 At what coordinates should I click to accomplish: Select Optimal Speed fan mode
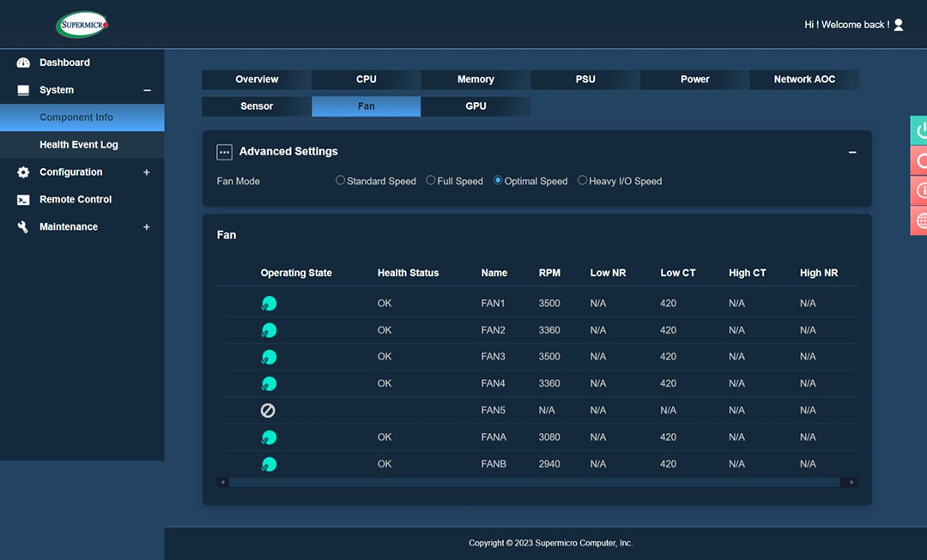498,180
